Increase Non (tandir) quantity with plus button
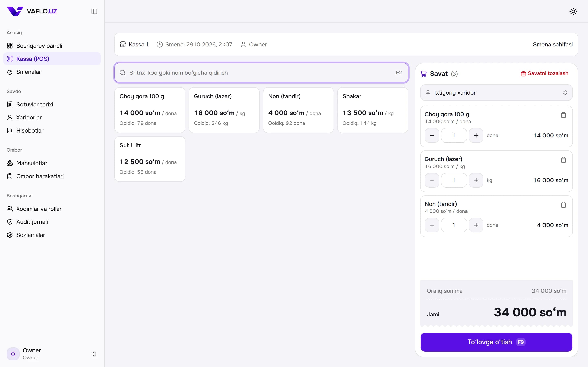588x367 pixels. tap(476, 225)
